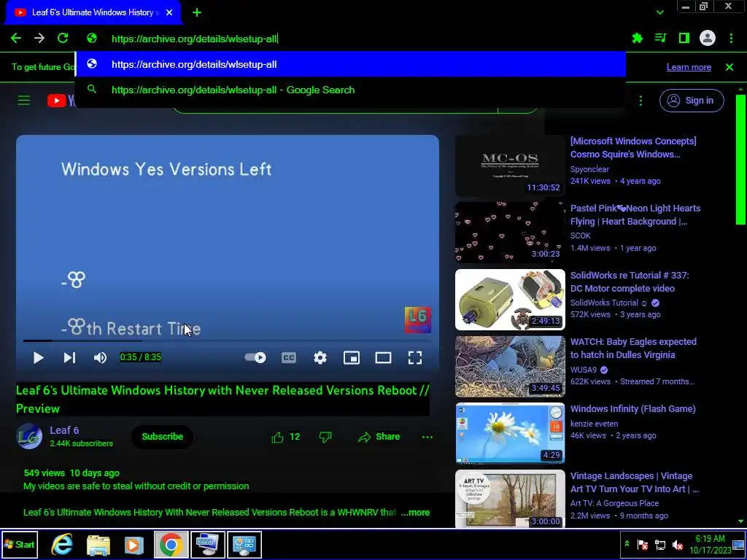The width and height of the screenshot is (747, 560).
Task: Open the media control icon in toolbar
Action: click(x=661, y=38)
